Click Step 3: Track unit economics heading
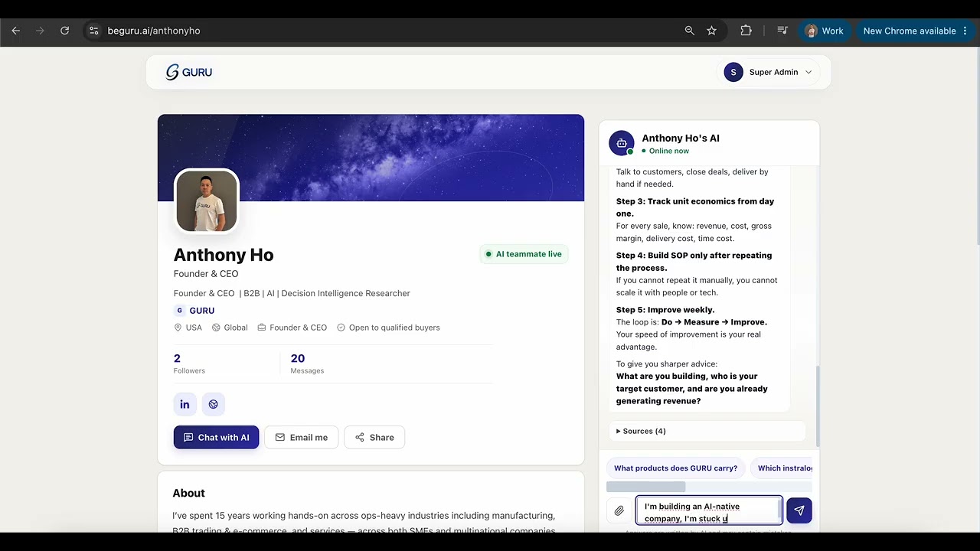The height and width of the screenshot is (551, 980). point(695,207)
